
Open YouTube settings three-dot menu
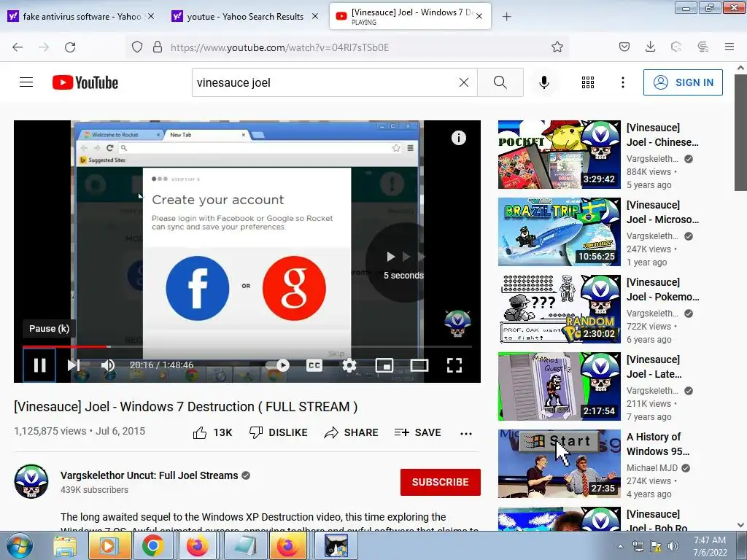coord(623,82)
